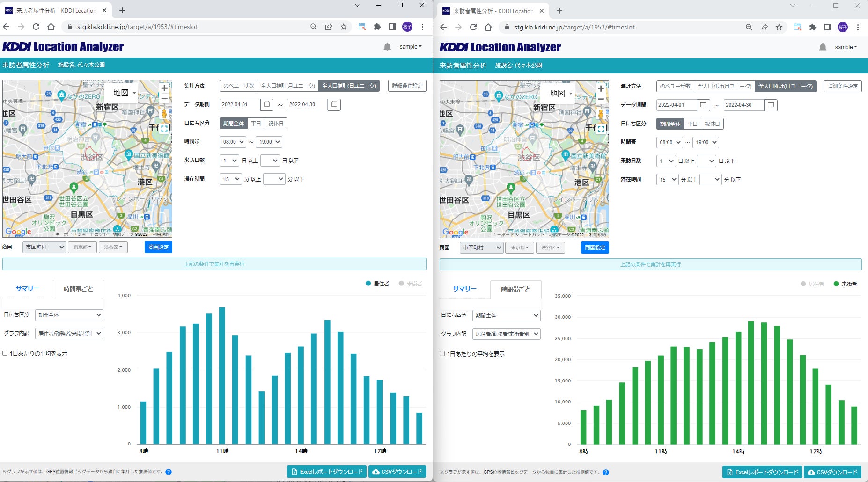The width and height of the screenshot is (868, 482).
Task: Select 平日 day category in left window
Action: (256, 124)
